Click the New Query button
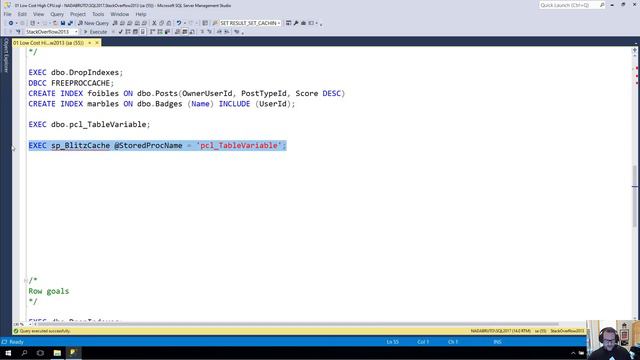The width and height of the screenshot is (640, 360). click(93, 23)
